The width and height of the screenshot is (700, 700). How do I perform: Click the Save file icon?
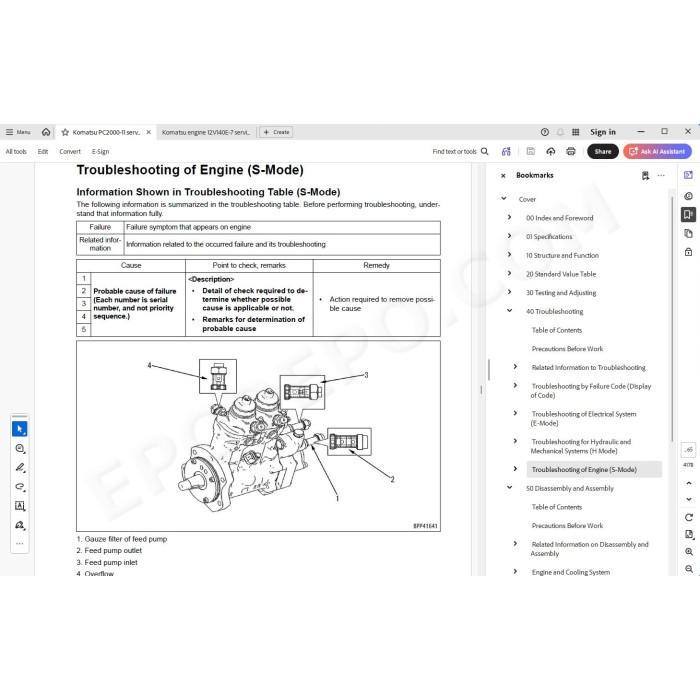tap(530, 152)
